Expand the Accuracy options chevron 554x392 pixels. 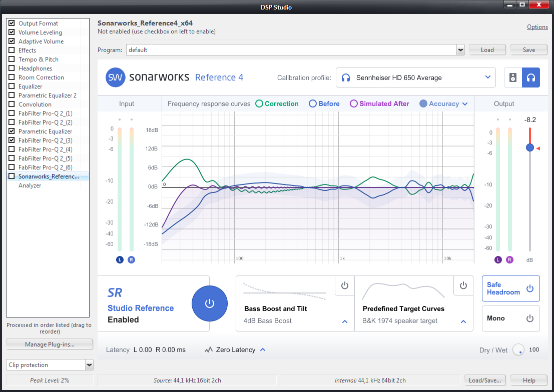[x=465, y=104]
